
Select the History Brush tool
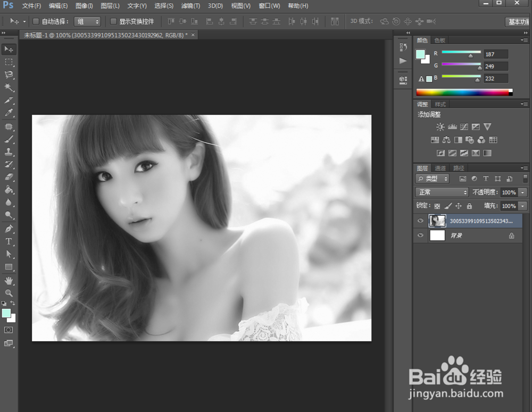[x=9, y=164]
